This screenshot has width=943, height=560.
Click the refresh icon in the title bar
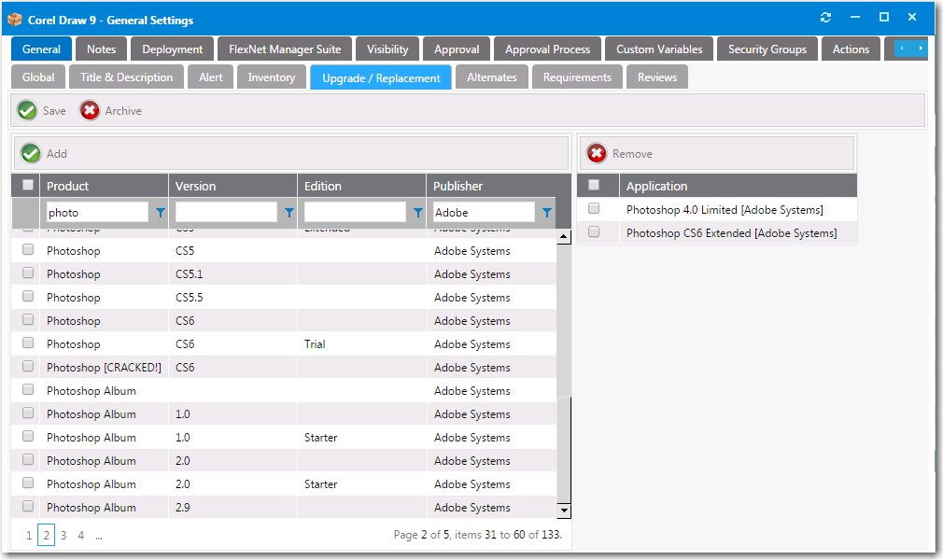[x=825, y=17]
